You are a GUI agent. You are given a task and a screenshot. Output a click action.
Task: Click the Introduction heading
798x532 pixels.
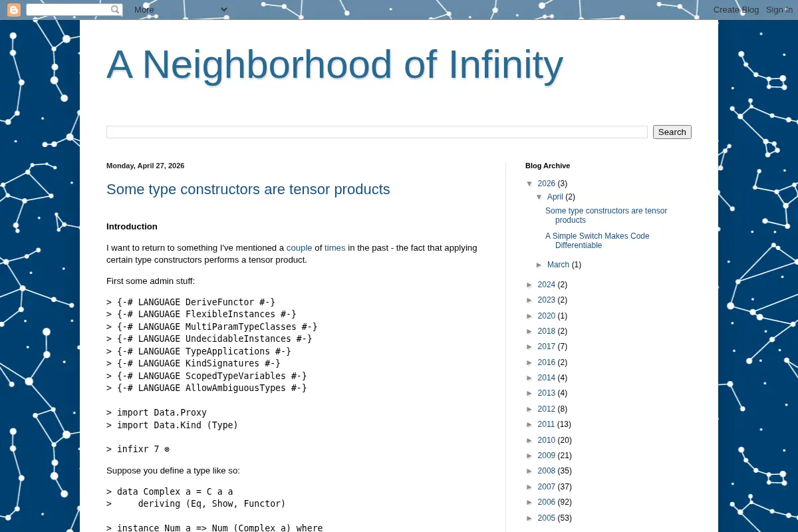132,227
